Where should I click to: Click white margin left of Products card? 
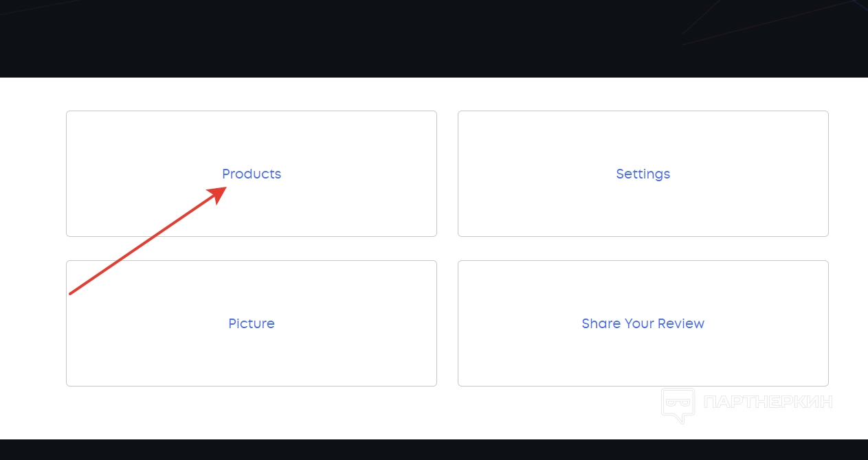tap(33, 174)
